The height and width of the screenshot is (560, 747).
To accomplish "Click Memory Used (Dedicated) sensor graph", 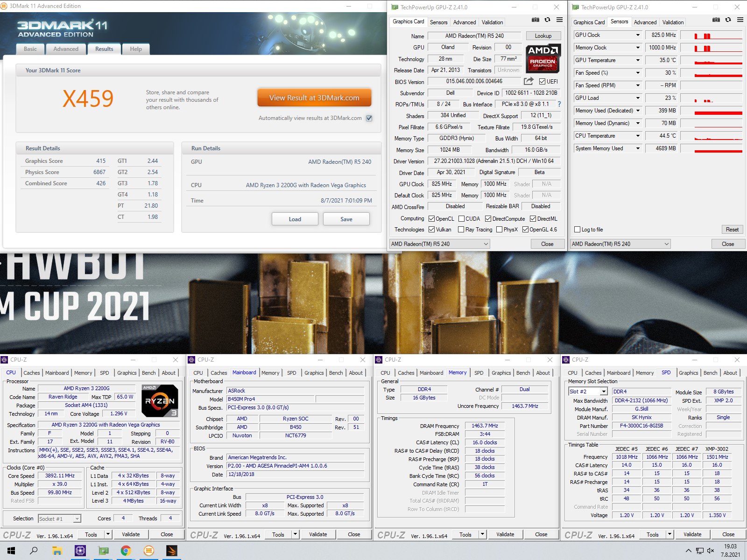I will coord(712,111).
